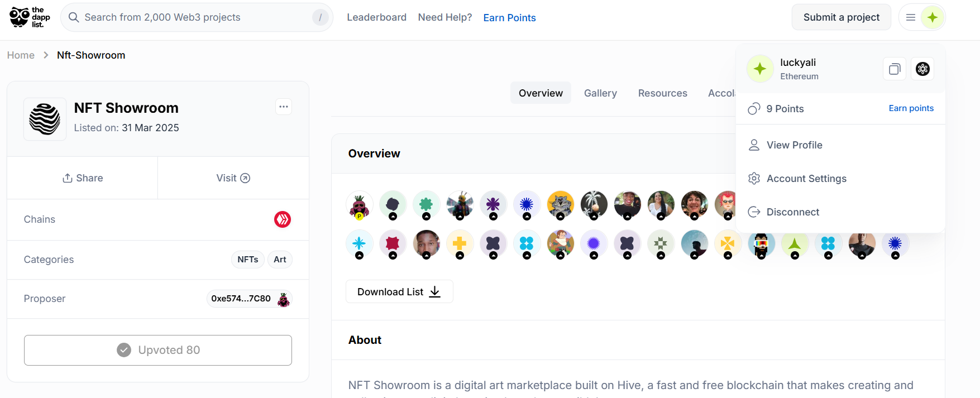Select the cartoon adventurer with scarf avatar
The image size is (980, 398).
coord(561,244)
